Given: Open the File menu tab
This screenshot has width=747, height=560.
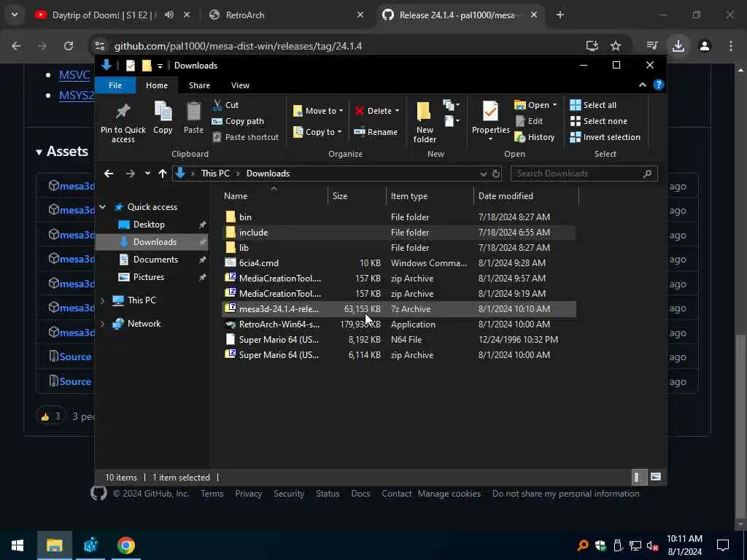Looking at the screenshot, I should pos(115,85).
